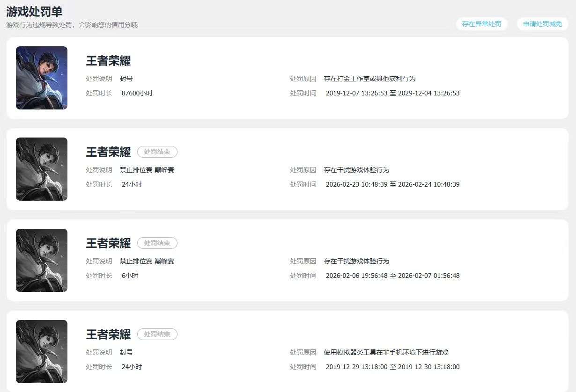Click 王者荣耀 title on the 2026-02-23 card
The image size is (576, 392).
tap(108, 152)
